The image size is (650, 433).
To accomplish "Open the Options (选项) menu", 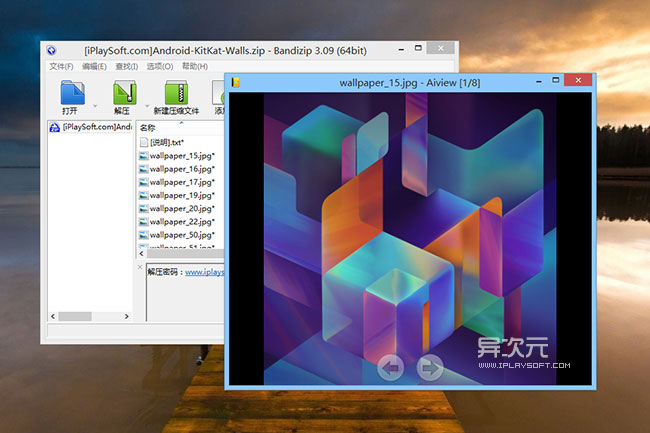I will coord(160,66).
